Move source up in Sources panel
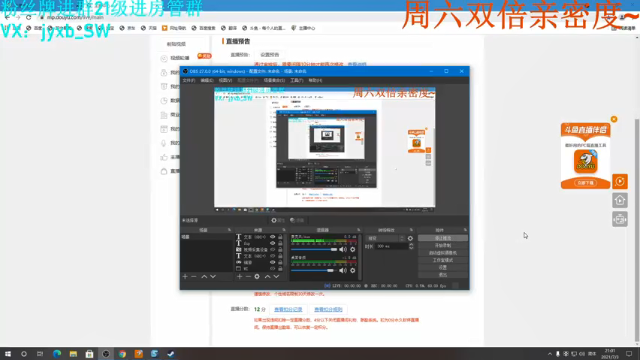640x360 pixels. [x=267, y=277]
